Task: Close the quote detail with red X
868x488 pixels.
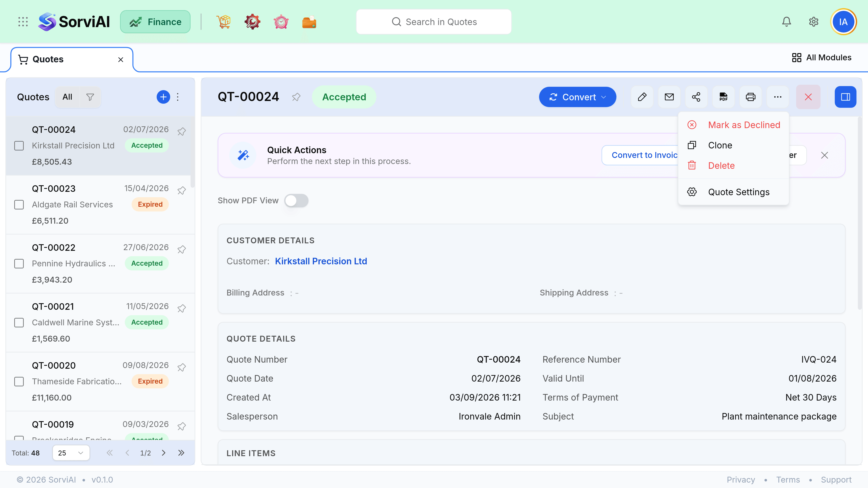Action: click(x=808, y=97)
